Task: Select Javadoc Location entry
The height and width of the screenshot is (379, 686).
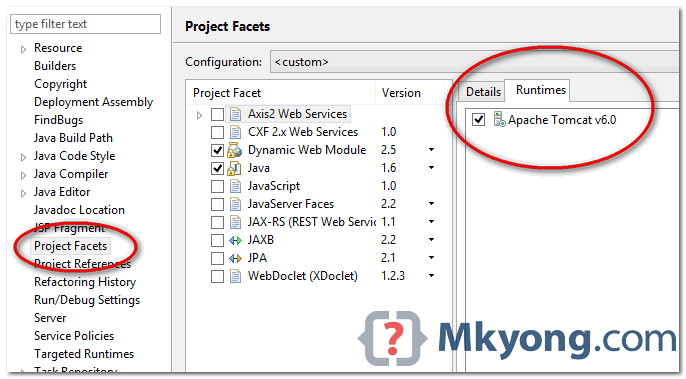Action: [x=79, y=210]
